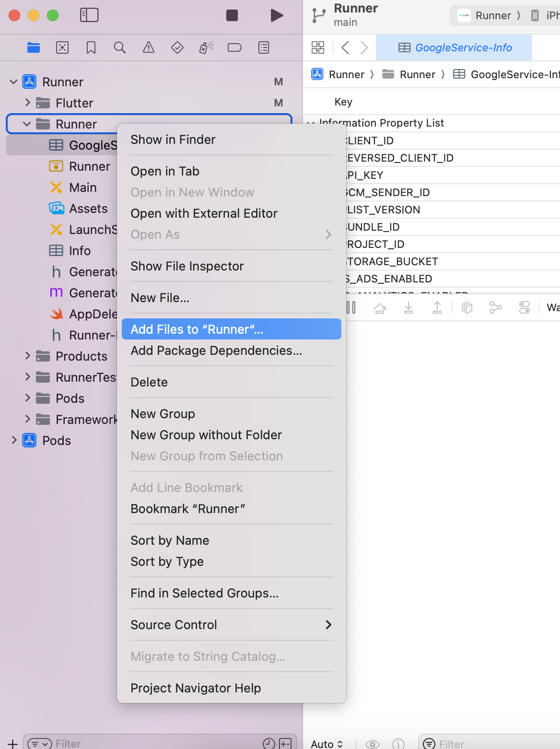Toggle recent files filter clock icon
Screen dimensions: 560x749
click(x=269, y=743)
